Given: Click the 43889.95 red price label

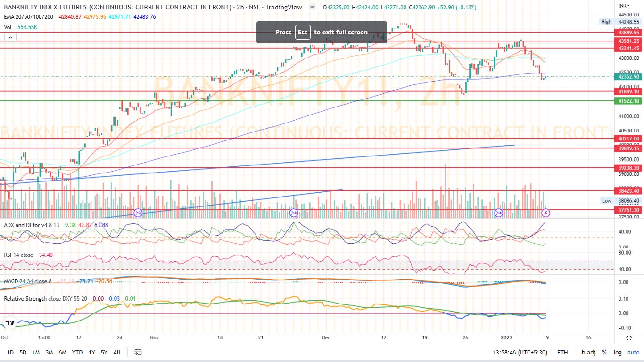Looking at the screenshot, I should click(x=629, y=33).
